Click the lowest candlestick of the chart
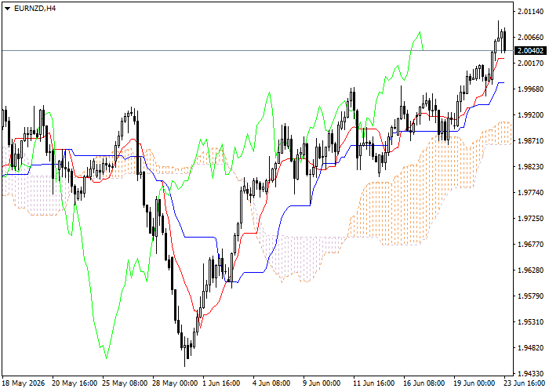Image resolution: width=549 pixels, height=392 pixels. click(185, 352)
